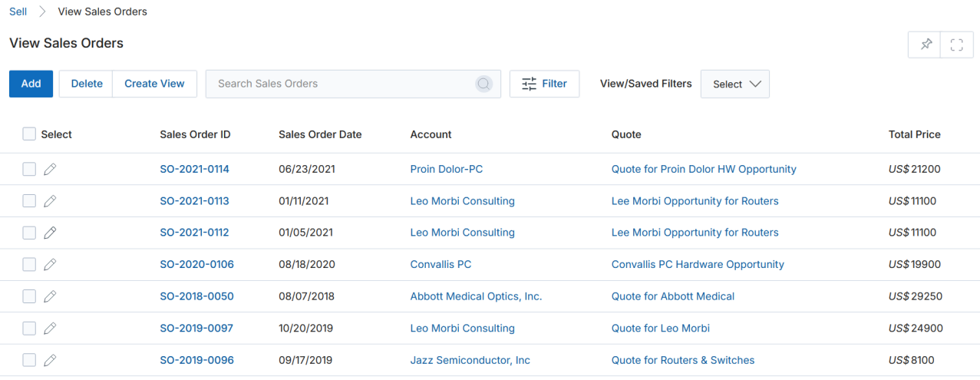The width and height of the screenshot is (980, 380).
Task: Check the box for SO-2021-0114
Action: pyautogui.click(x=29, y=169)
